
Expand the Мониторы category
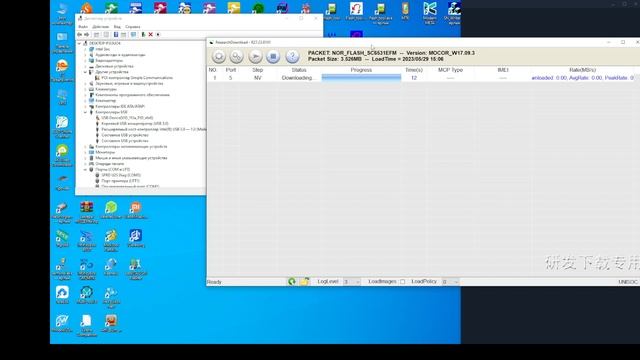point(86,152)
